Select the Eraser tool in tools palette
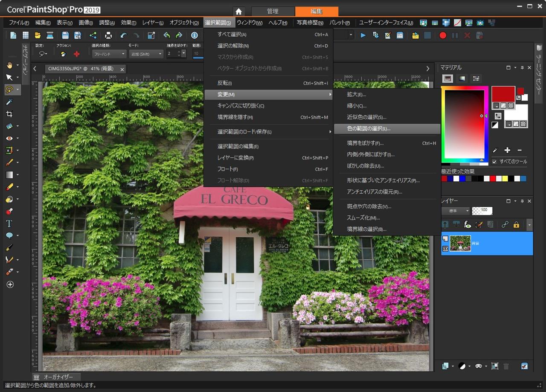The image size is (546, 392). pyautogui.click(x=9, y=187)
